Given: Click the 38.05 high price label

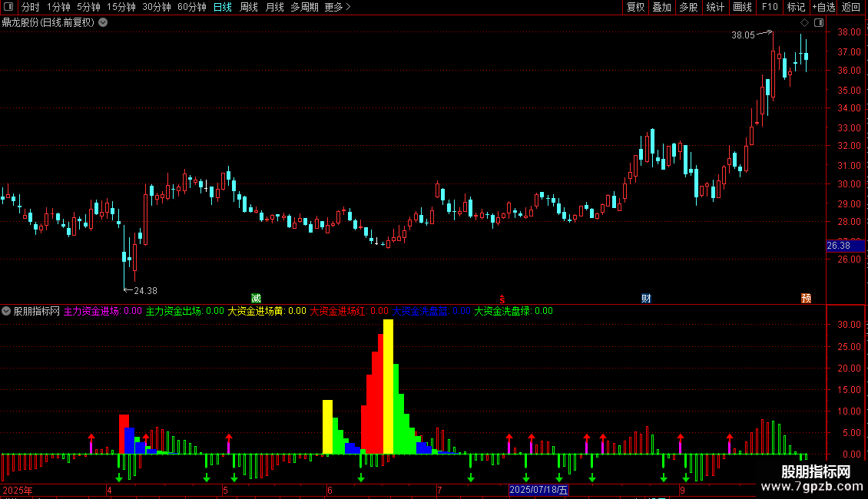Looking at the screenshot, I should (x=743, y=35).
